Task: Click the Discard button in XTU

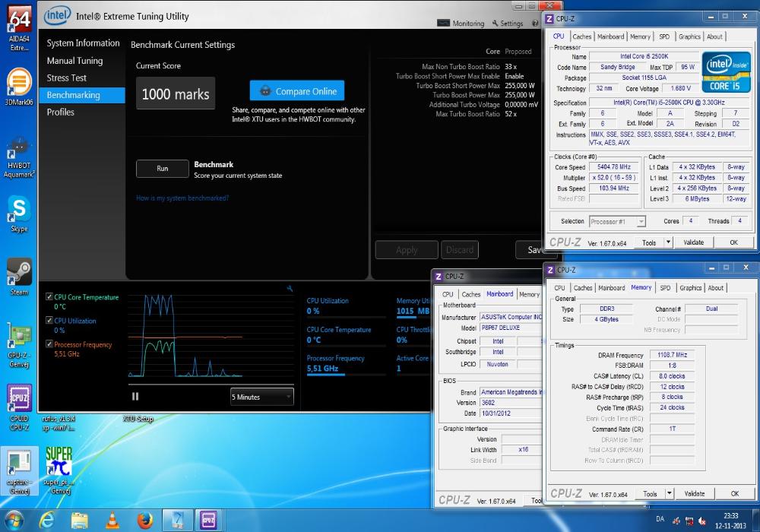Action: [x=460, y=250]
